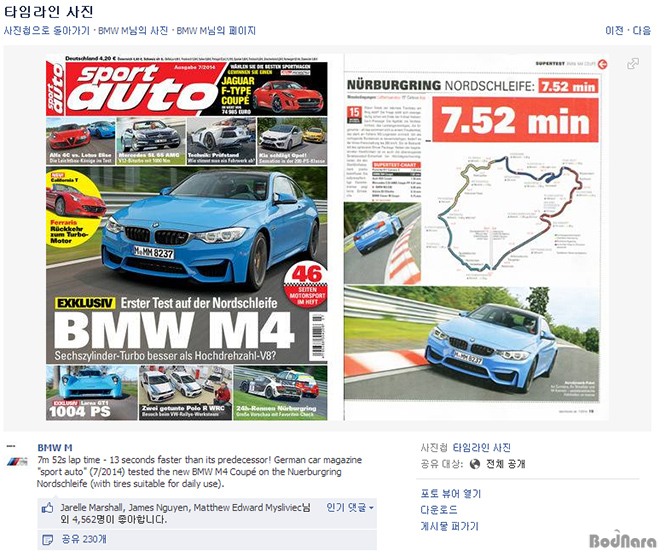Click James Nguyen in the likes list
Viewport: 660px width, 551px height.
pyautogui.click(x=159, y=507)
